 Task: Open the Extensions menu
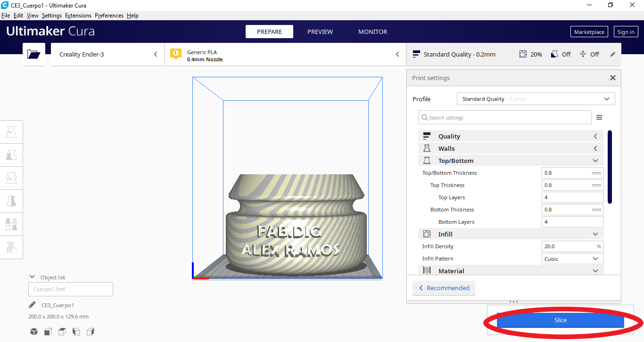point(78,16)
